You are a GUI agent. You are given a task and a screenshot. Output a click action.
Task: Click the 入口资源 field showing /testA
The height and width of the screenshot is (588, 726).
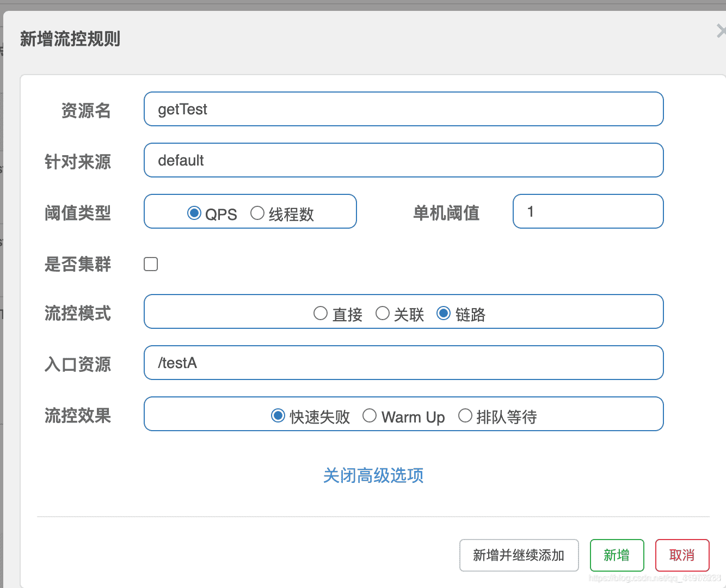[403, 363]
